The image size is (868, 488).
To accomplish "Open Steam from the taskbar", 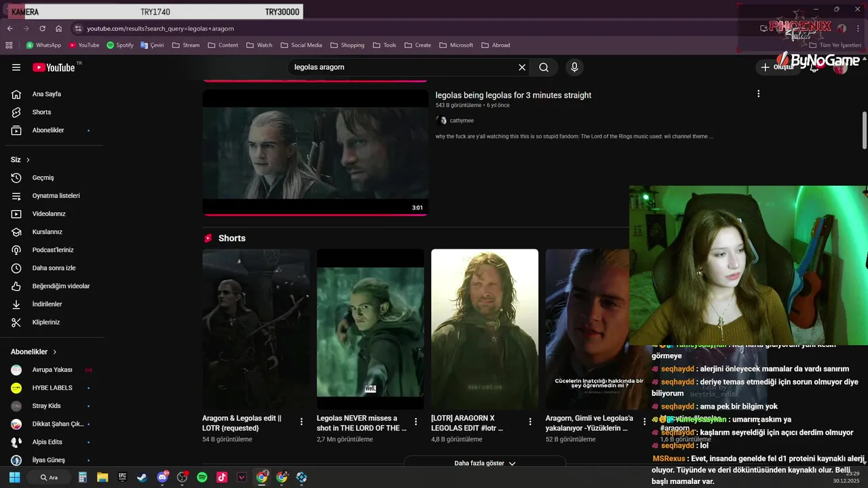I will pyautogui.click(x=142, y=477).
